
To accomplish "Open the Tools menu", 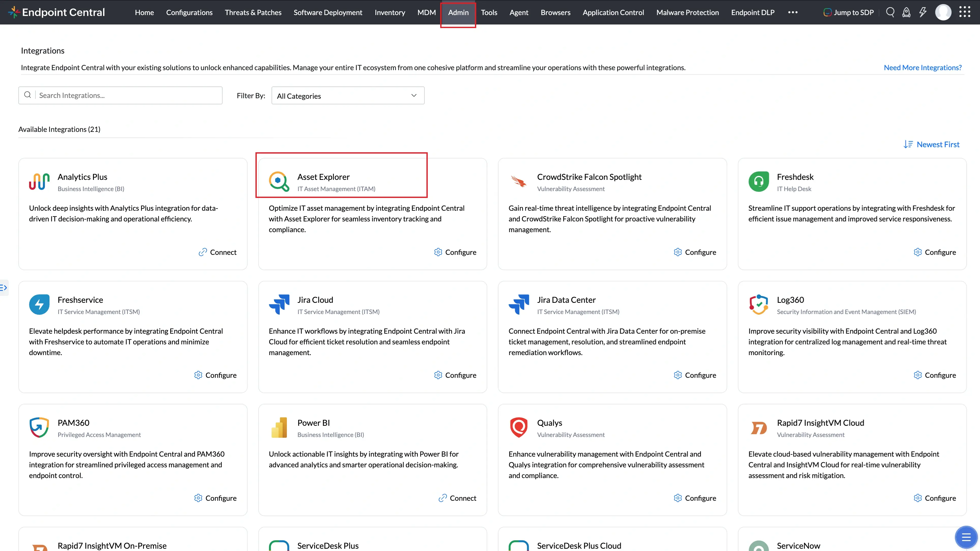I will 489,12.
